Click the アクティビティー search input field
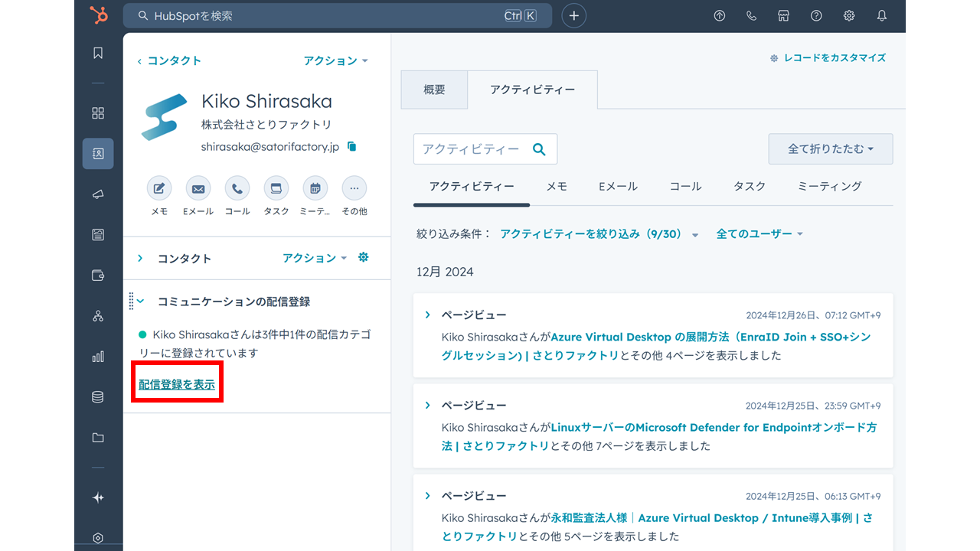The image size is (980, 551). (485, 149)
